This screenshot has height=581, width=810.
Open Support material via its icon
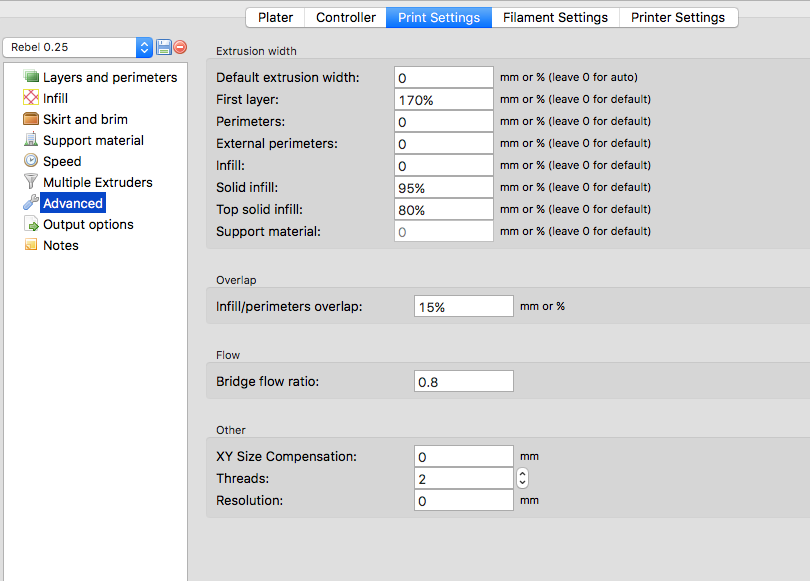31,140
